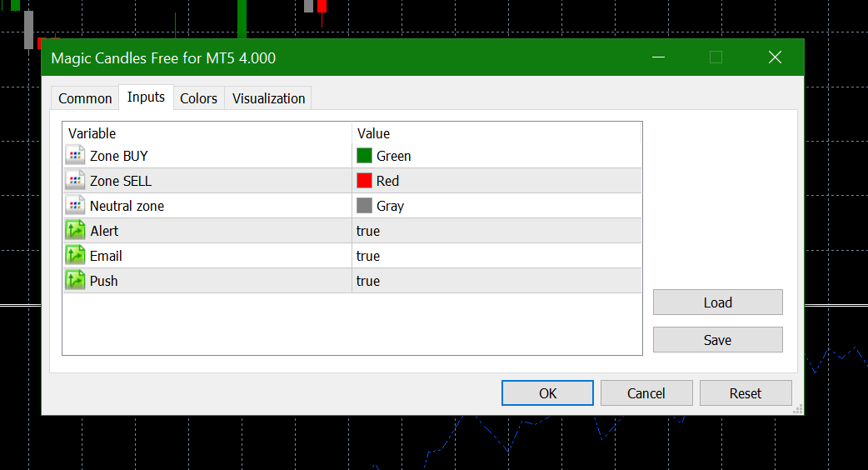Screen dimensions: 868x470
Task: Click the Red value text in the Zone SELL row
Action: (387, 181)
